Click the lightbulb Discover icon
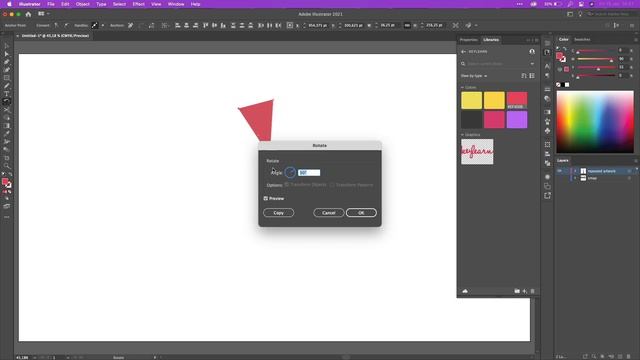 click(580, 14)
